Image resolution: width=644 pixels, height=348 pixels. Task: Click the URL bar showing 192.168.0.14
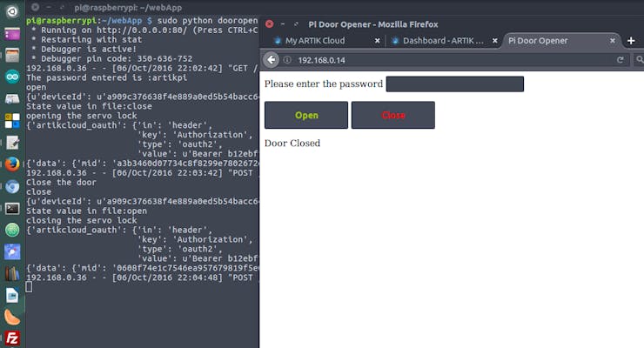pos(452,60)
